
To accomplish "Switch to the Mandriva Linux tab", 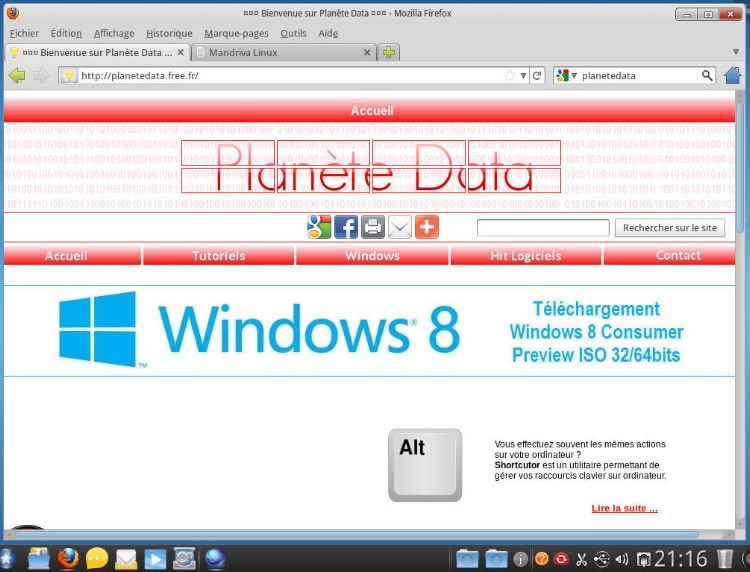I will pyautogui.click(x=284, y=52).
